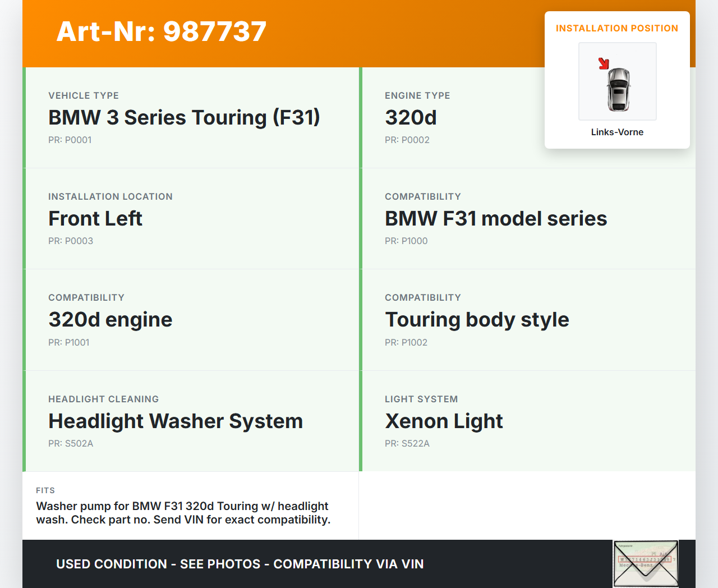The image size is (718, 588).
Task: Click PR code S502A
Action: click(x=71, y=443)
